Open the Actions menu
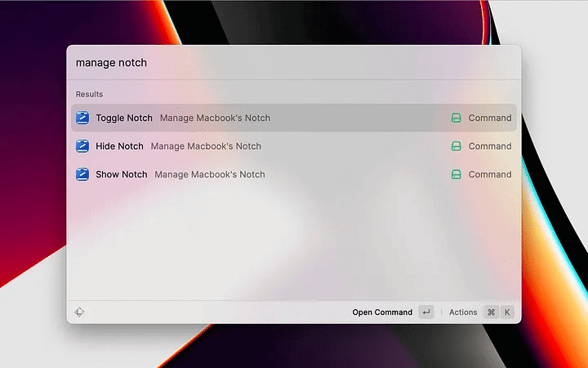588x368 pixels. pyautogui.click(x=463, y=312)
